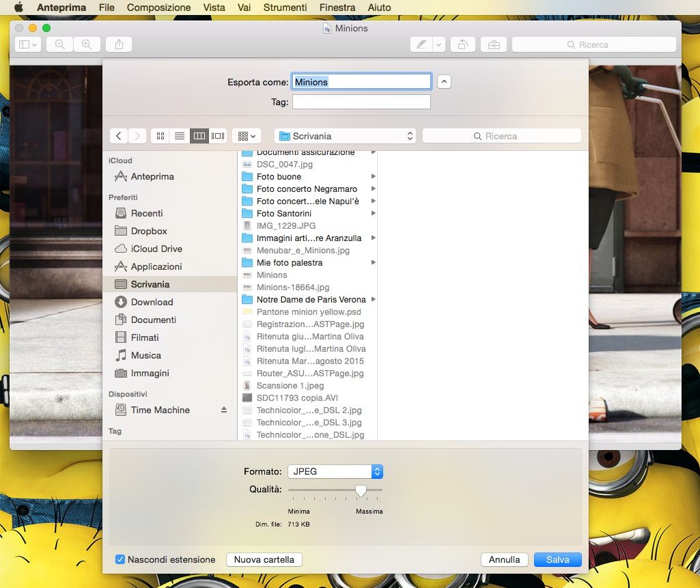Click the Nuova cartella button
700x588 pixels.
coord(264,559)
